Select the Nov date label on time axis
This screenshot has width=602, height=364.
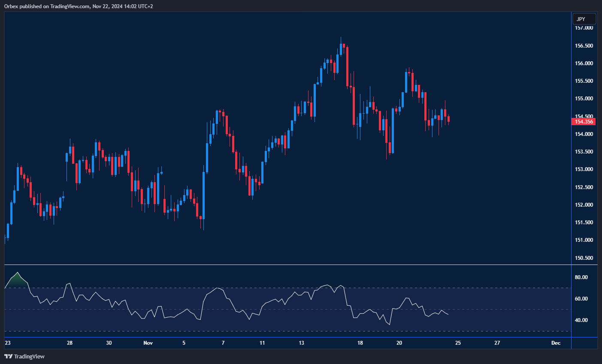coord(148,343)
